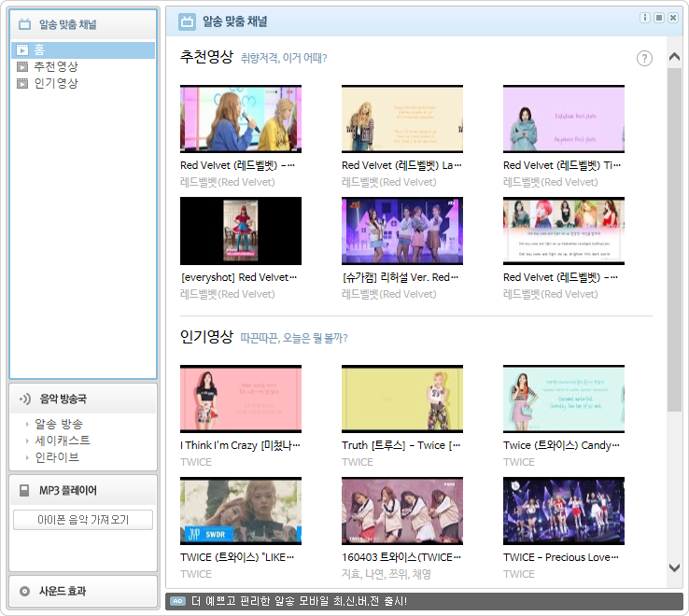
Task: Expand the 음악 방송국 panel header
Action: [x=83, y=399]
